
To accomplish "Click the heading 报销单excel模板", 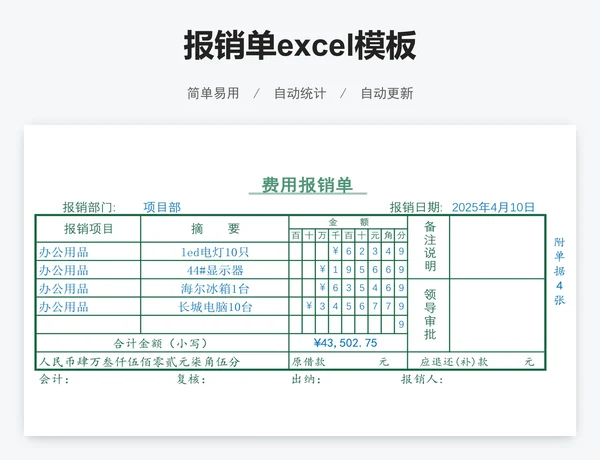I will point(300,45).
